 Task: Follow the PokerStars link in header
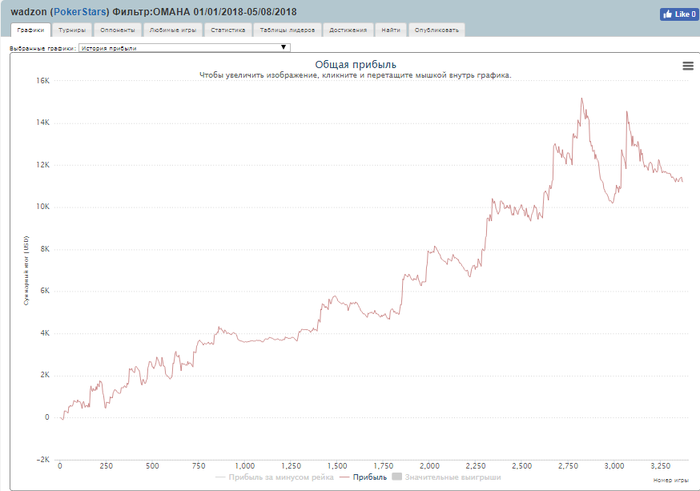pyautogui.click(x=80, y=12)
